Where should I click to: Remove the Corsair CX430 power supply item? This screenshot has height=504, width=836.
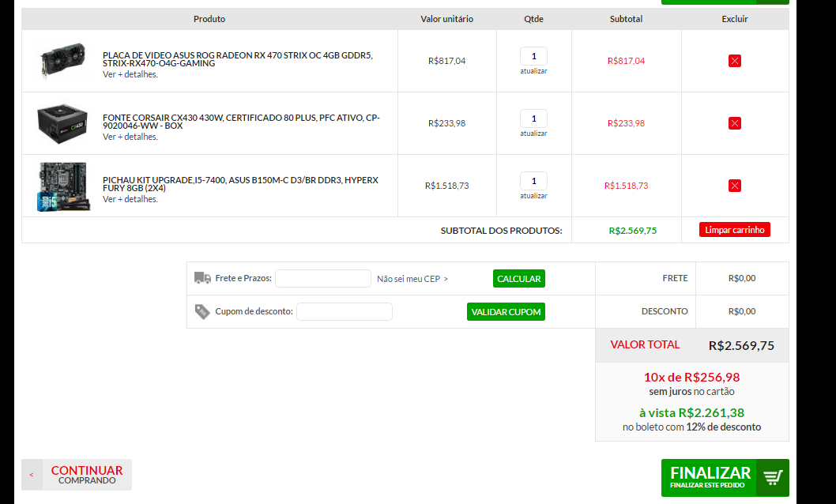point(734,123)
